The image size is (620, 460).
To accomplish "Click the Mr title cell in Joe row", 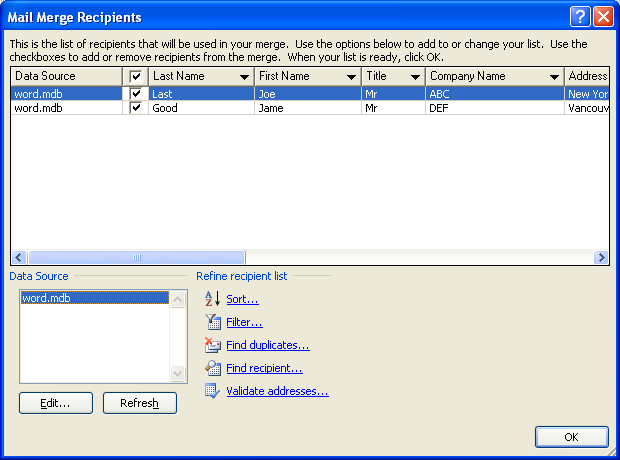I will 393,94.
